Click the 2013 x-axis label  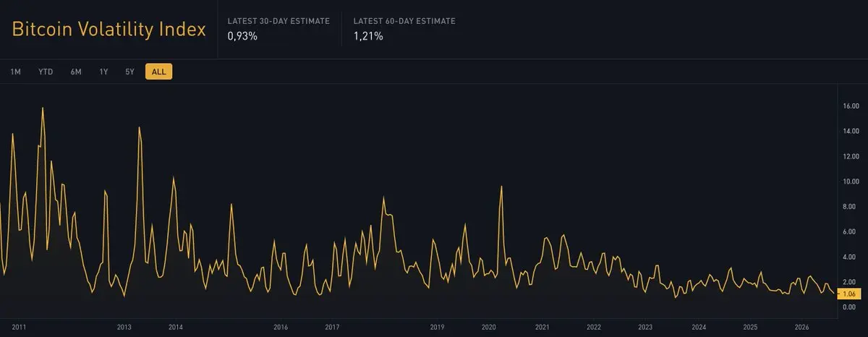pyautogui.click(x=124, y=327)
